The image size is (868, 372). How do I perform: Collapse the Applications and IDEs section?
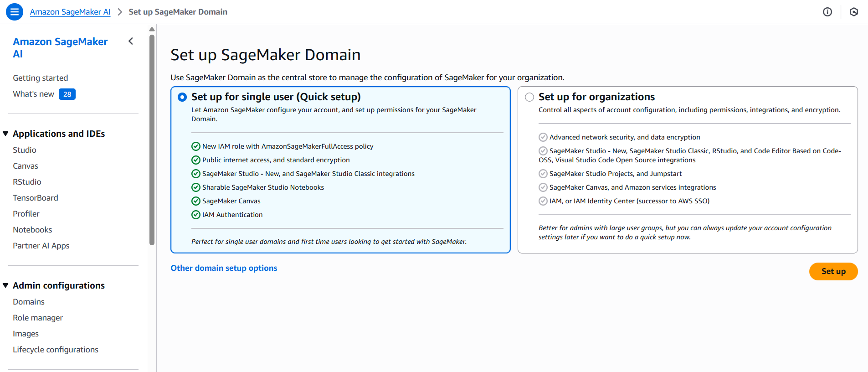coord(6,134)
